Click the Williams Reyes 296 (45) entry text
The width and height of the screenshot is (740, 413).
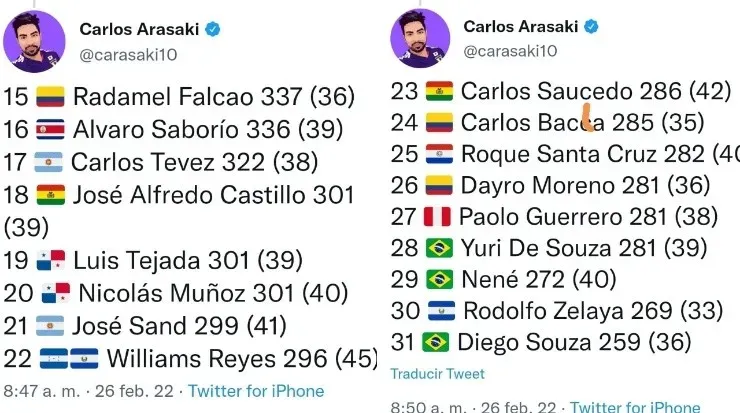pos(241,358)
